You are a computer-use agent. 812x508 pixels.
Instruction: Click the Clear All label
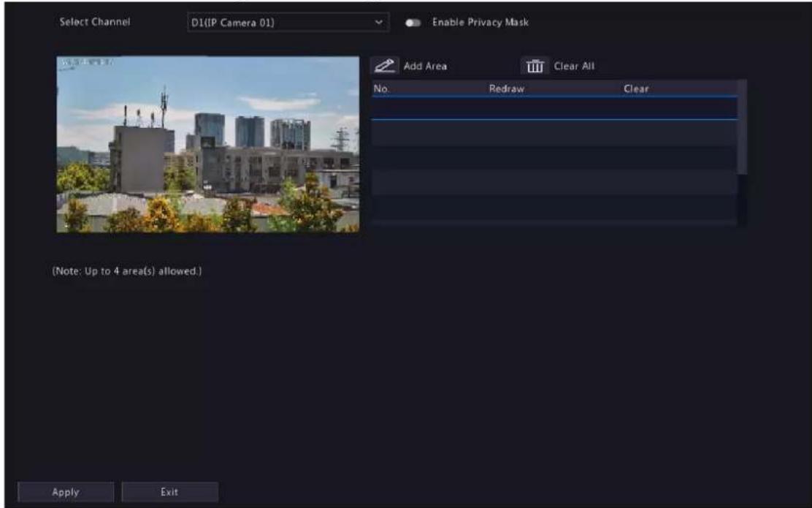574,67
